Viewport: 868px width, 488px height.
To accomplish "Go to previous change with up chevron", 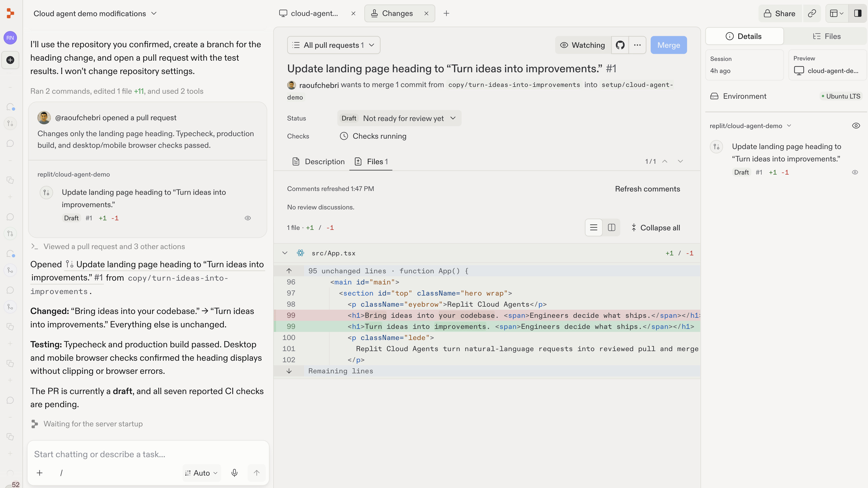I will point(665,161).
